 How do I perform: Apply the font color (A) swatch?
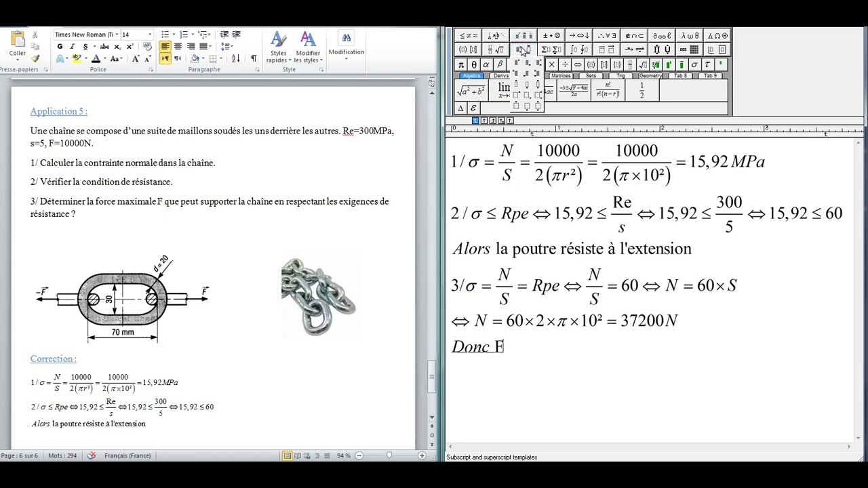(x=96, y=59)
